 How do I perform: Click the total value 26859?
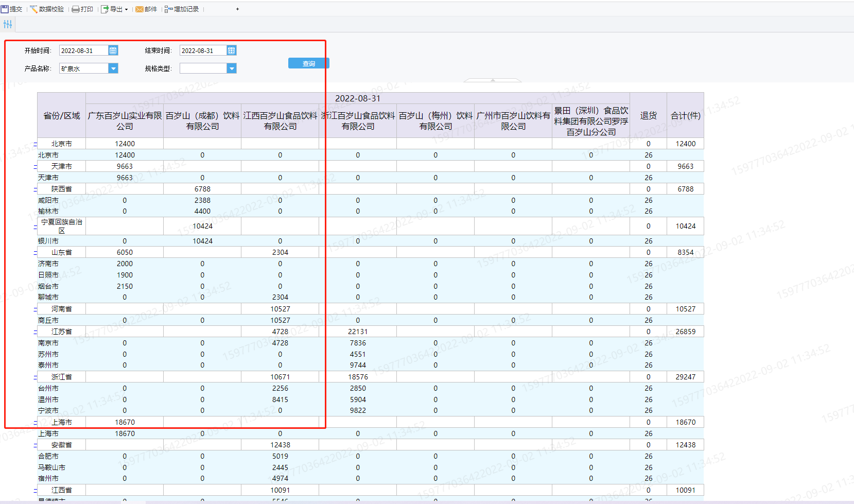686,332
